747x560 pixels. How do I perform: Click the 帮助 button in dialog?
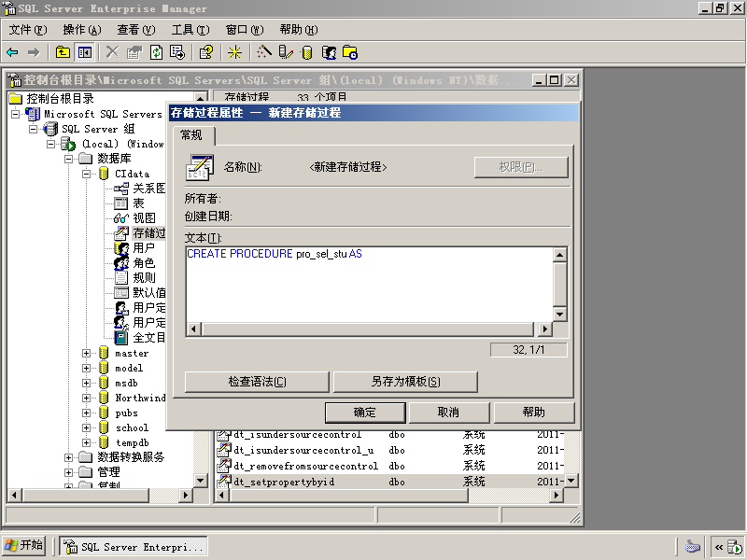tap(533, 413)
